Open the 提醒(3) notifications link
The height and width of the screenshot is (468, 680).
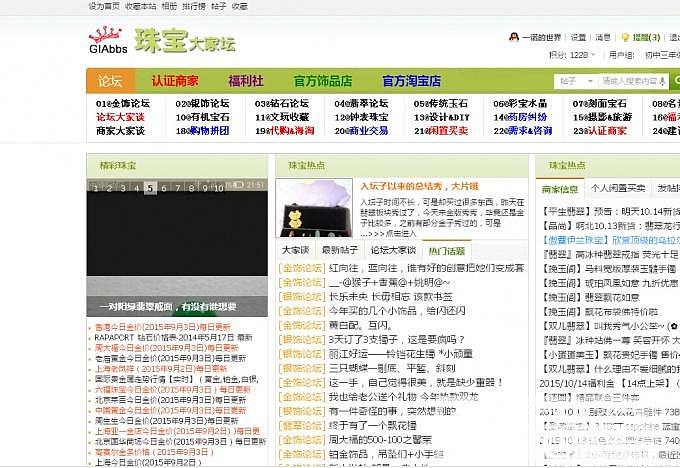pos(646,37)
